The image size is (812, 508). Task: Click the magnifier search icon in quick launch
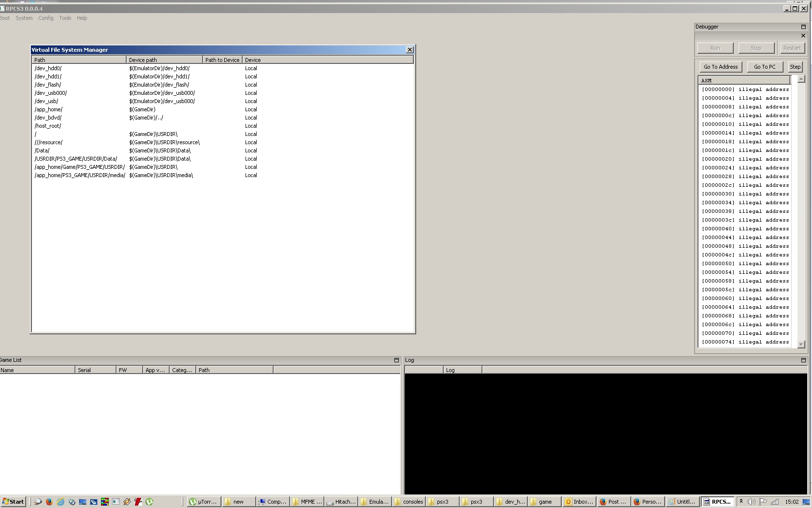38,502
